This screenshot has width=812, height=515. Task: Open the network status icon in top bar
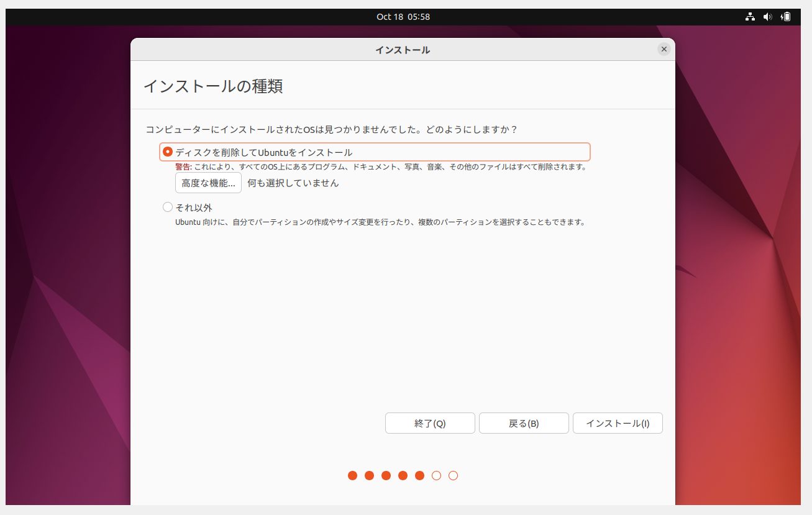[750, 17]
